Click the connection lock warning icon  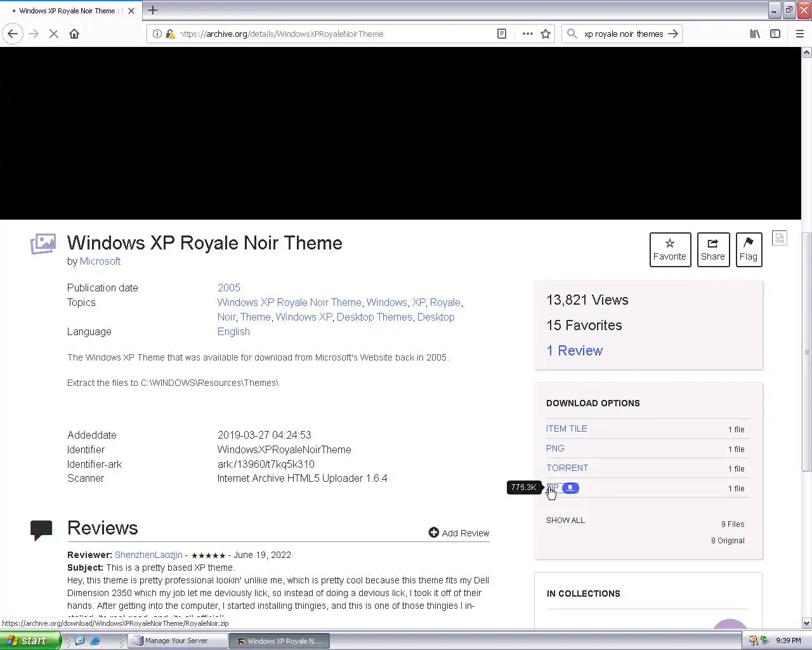(x=170, y=34)
